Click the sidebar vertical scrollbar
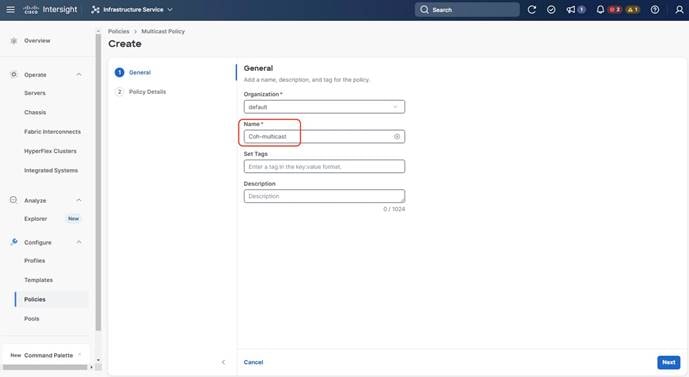689x377 pixels. (x=98, y=182)
